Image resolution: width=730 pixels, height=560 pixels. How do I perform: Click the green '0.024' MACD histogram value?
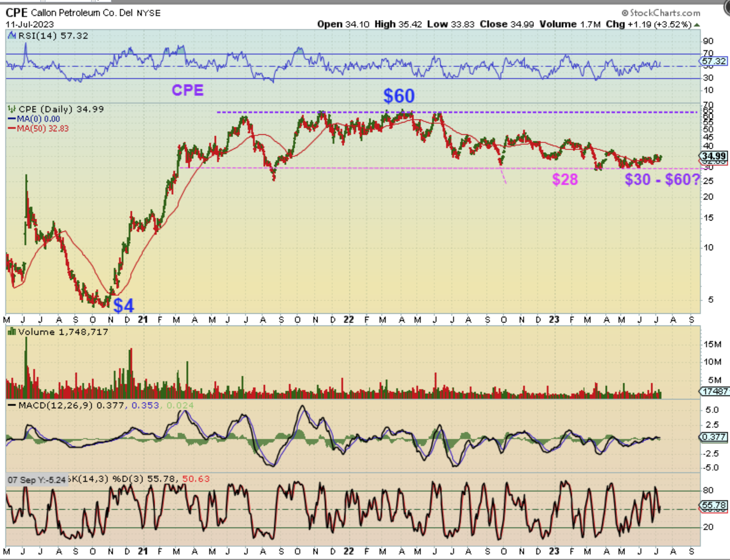pyautogui.click(x=180, y=405)
